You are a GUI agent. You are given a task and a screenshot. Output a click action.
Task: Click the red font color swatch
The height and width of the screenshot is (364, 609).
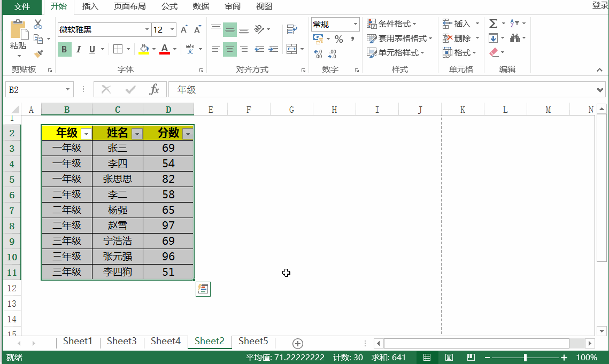point(165,50)
